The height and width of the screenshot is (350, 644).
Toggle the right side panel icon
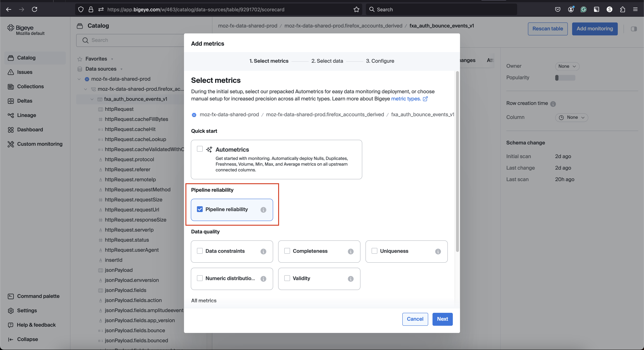tap(634, 29)
